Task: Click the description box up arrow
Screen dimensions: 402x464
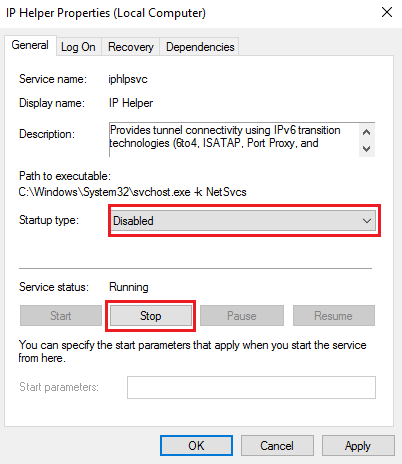Action: [x=367, y=132]
